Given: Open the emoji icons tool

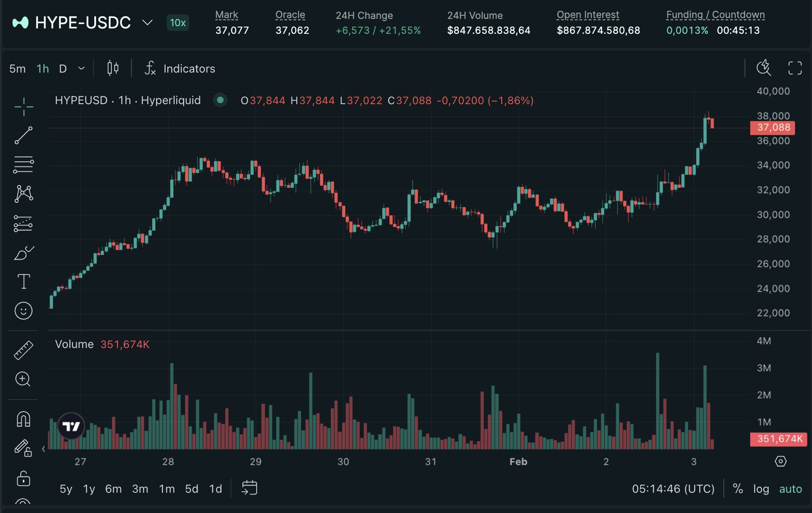Looking at the screenshot, I should point(23,311).
